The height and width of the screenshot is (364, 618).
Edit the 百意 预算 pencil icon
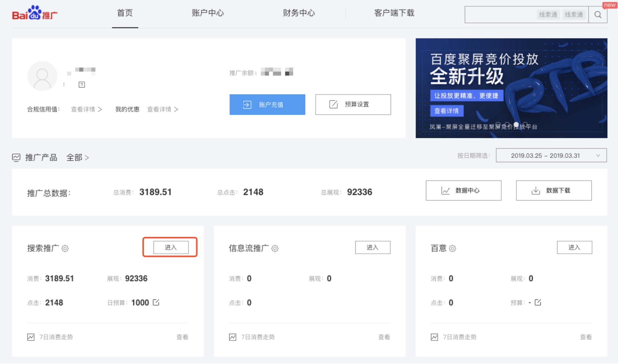pyautogui.click(x=538, y=302)
